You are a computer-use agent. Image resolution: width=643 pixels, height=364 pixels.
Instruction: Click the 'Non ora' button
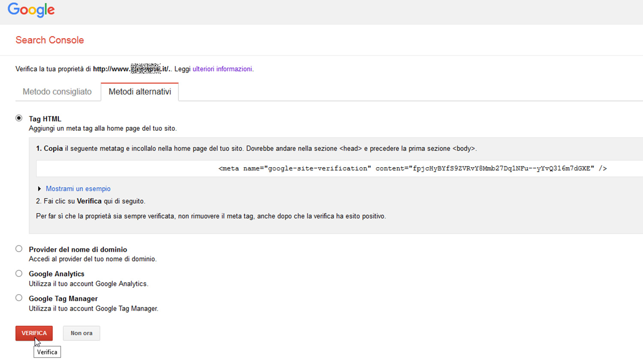coord(81,333)
